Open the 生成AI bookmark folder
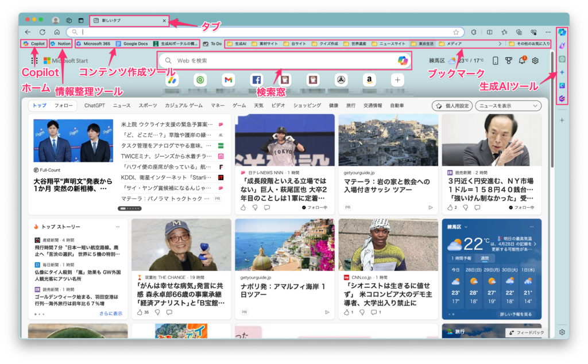 coord(237,44)
